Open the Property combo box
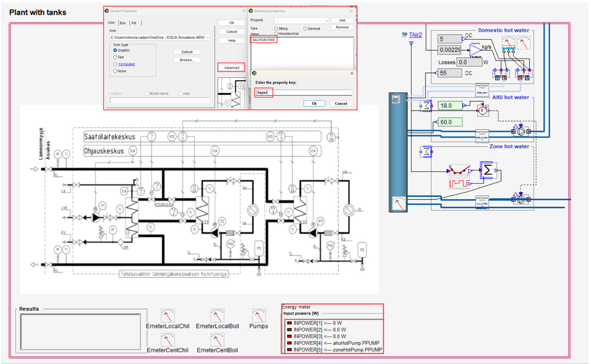The width and height of the screenshot is (591, 364). pyautogui.click(x=301, y=21)
